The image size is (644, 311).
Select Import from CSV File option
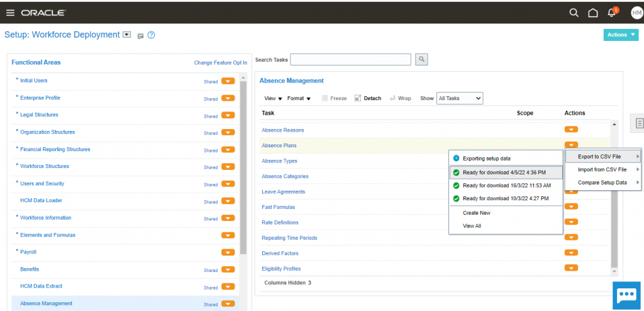pos(602,169)
